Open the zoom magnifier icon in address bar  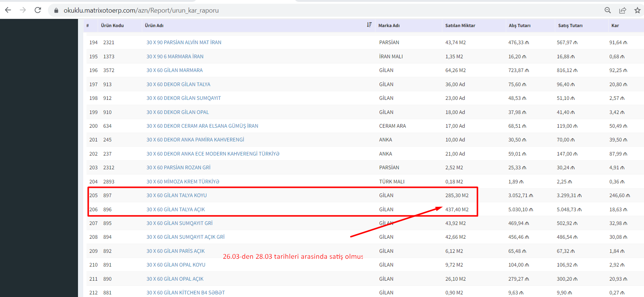(x=608, y=10)
